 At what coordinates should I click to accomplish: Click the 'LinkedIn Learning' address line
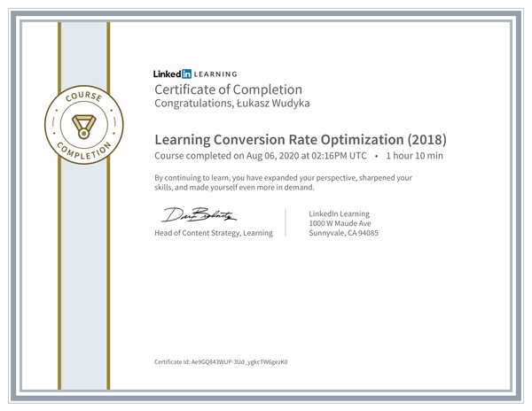point(340,213)
